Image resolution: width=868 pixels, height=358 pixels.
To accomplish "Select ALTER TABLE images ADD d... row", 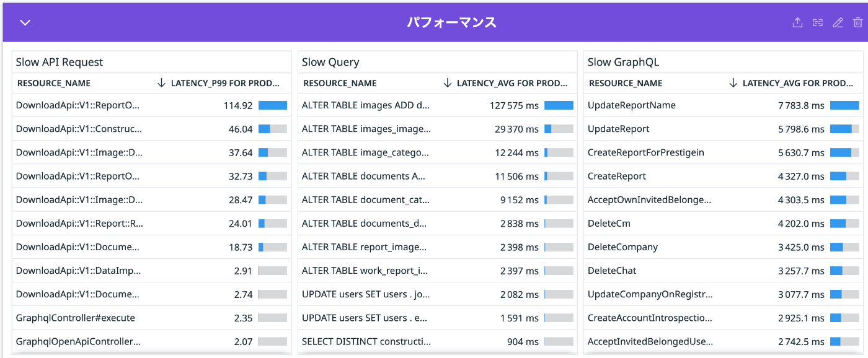I will tap(438, 105).
